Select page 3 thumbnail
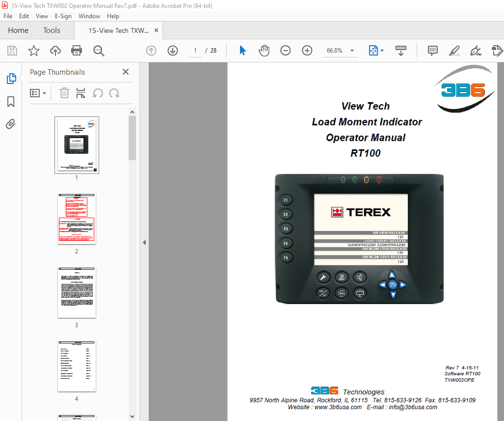 click(x=76, y=292)
